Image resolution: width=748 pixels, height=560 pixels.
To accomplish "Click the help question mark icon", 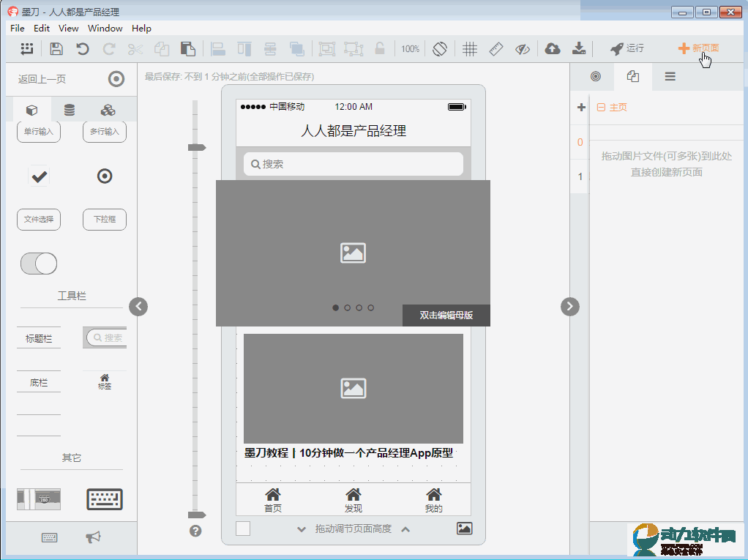I will [195, 531].
